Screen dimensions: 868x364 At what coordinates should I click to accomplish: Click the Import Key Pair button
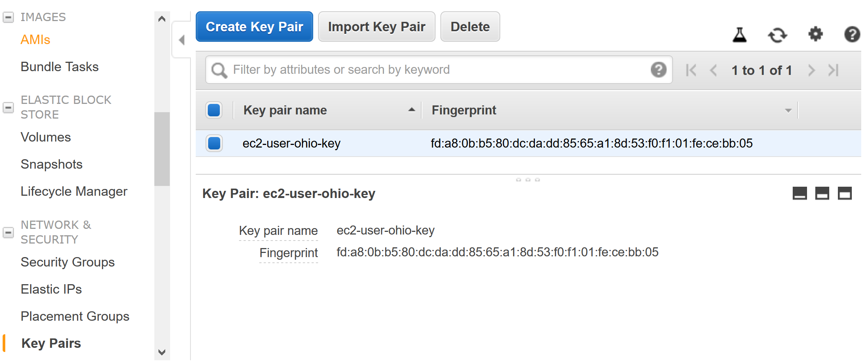coord(376,27)
